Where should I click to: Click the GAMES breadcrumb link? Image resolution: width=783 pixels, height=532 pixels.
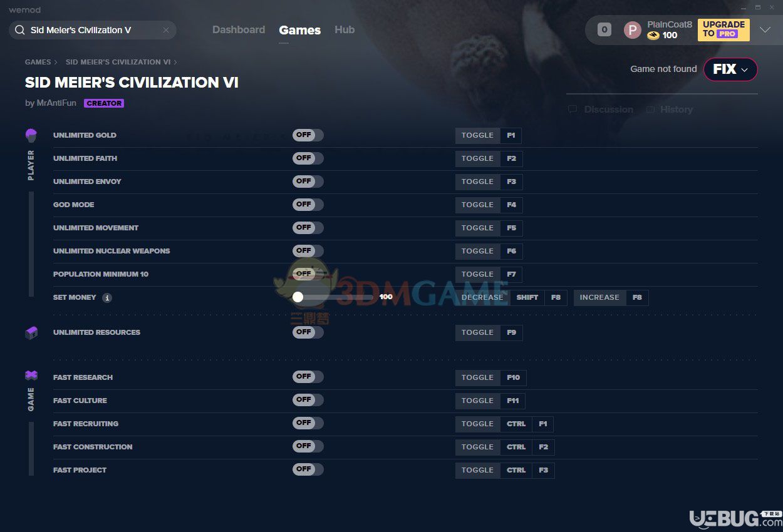[38, 62]
